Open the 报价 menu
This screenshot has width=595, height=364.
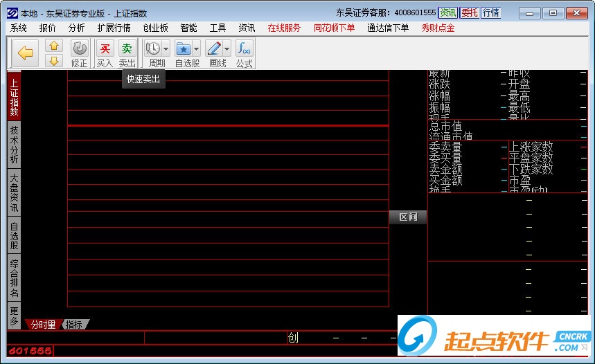click(x=47, y=28)
